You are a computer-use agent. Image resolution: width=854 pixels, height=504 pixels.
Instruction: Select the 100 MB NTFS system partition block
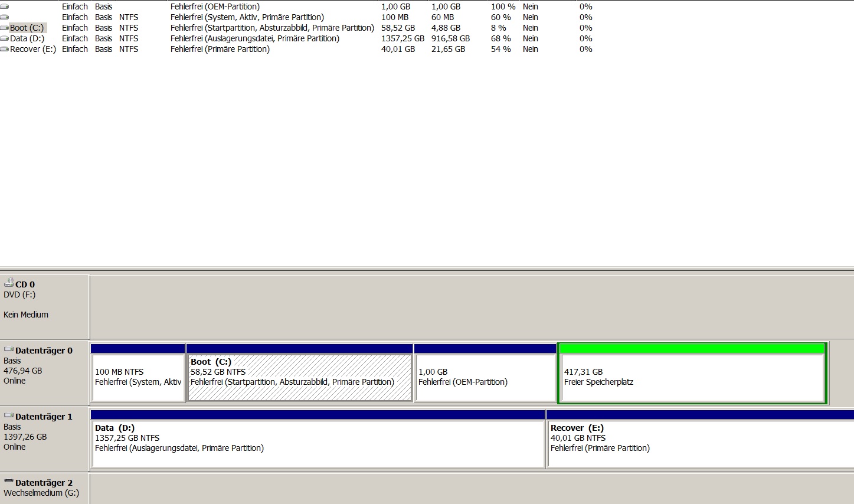pyautogui.click(x=138, y=378)
